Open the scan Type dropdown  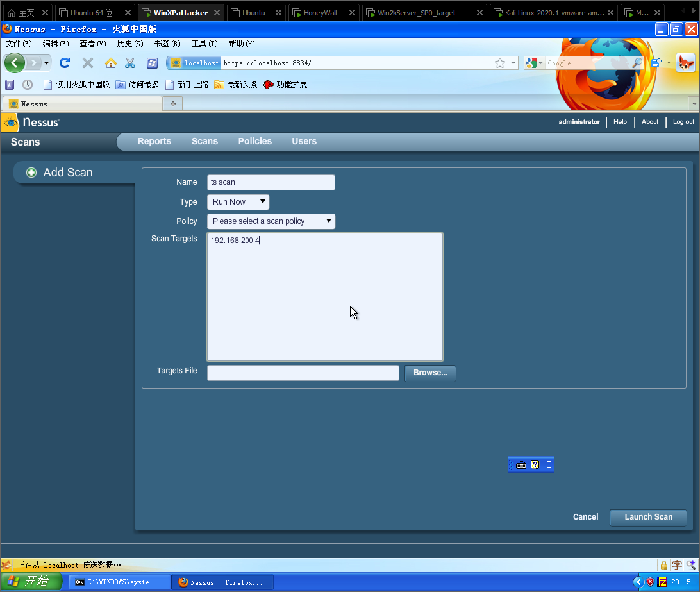(x=238, y=202)
